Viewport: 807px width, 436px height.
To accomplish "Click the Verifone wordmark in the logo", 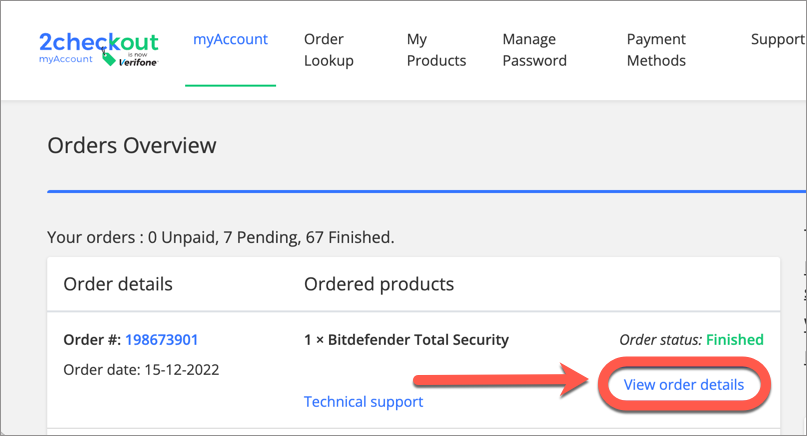I will (138, 62).
